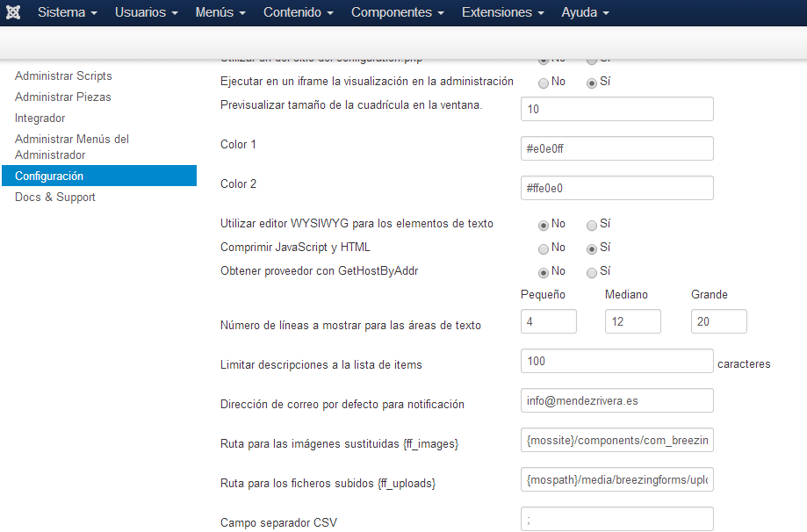Viewport: 807px width, 532px height.
Task: Open the Menús dropdown menu
Action: (220, 12)
